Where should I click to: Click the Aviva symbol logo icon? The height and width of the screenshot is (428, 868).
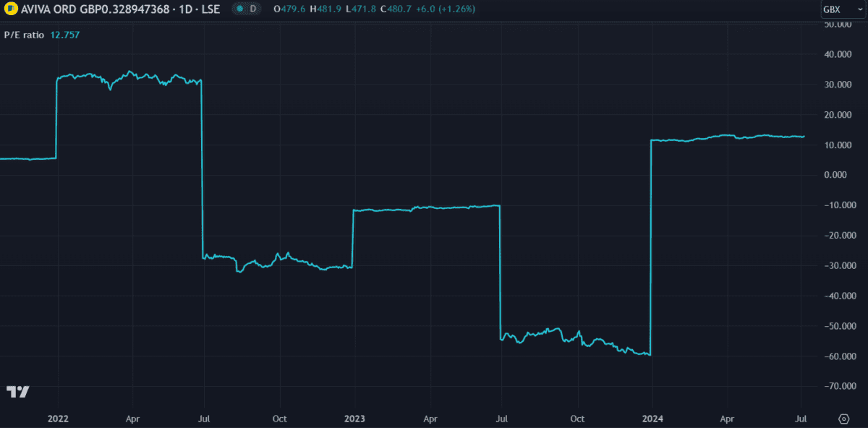(x=10, y=9)
